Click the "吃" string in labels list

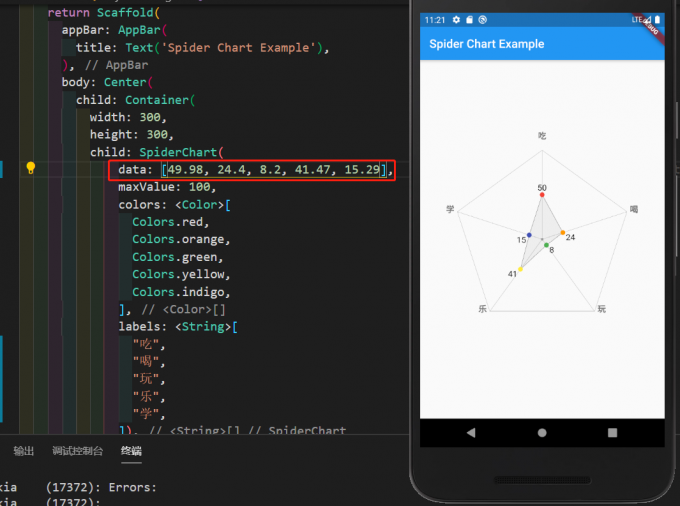tap(146, 344)
